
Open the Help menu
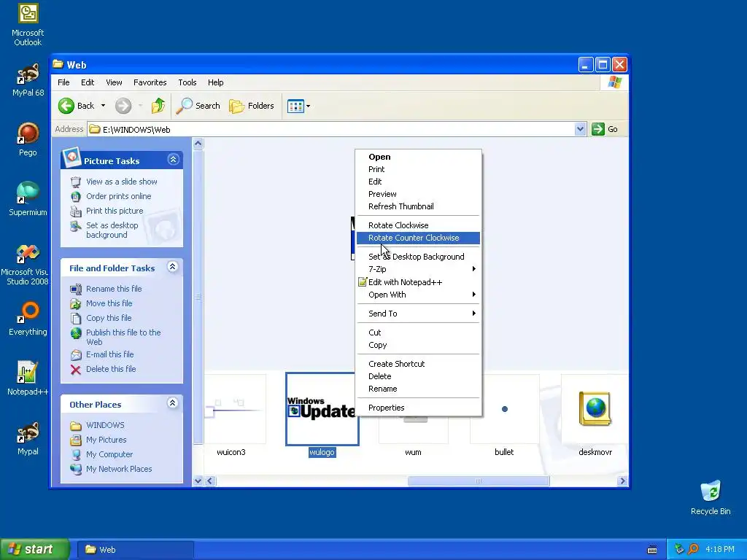tap(215, 82)
